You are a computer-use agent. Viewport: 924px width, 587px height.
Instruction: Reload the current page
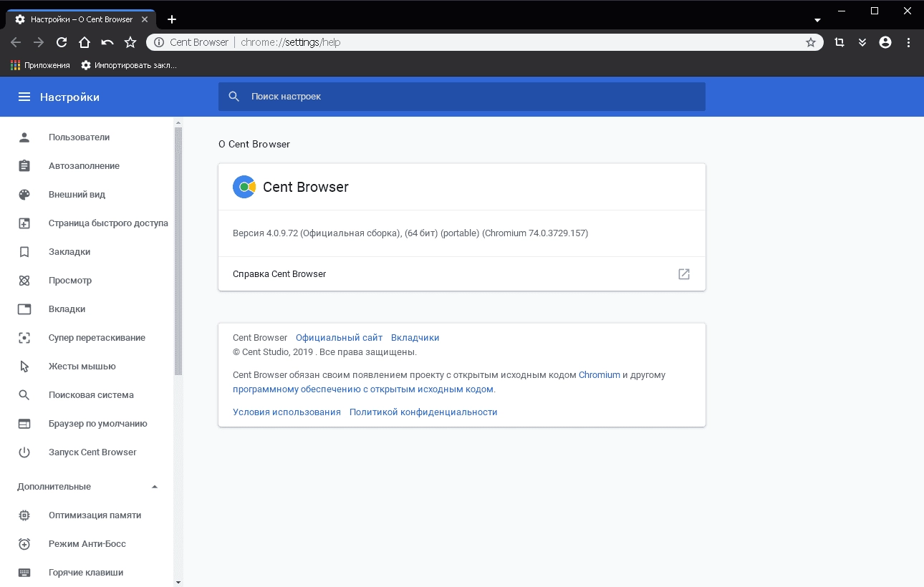point(62,42)
